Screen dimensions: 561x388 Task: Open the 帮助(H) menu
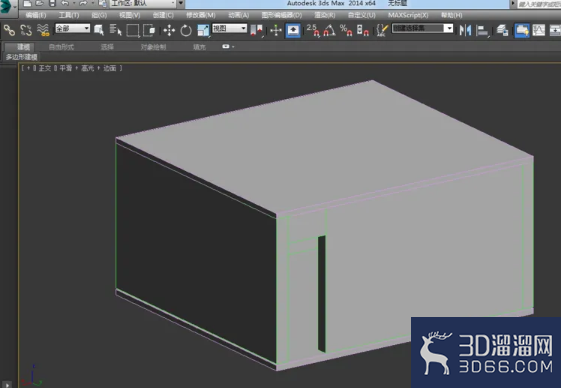[x=452, y=15]
